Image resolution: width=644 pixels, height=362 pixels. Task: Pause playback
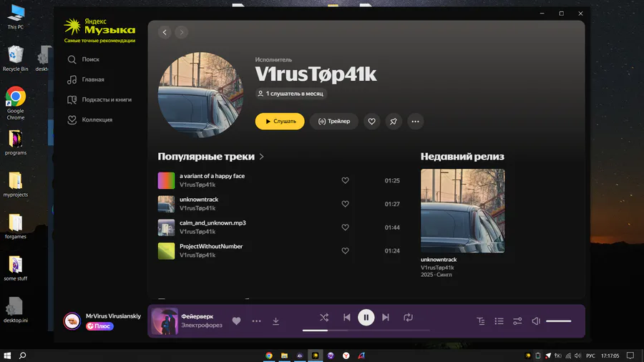366,317
